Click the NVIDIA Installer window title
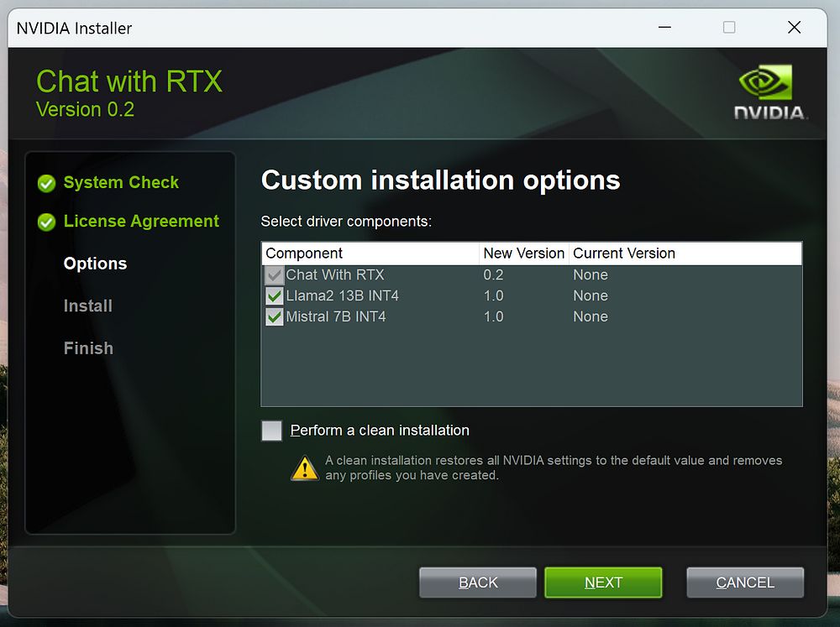This screenshot has width=840, height=627. tap(74, 28)
